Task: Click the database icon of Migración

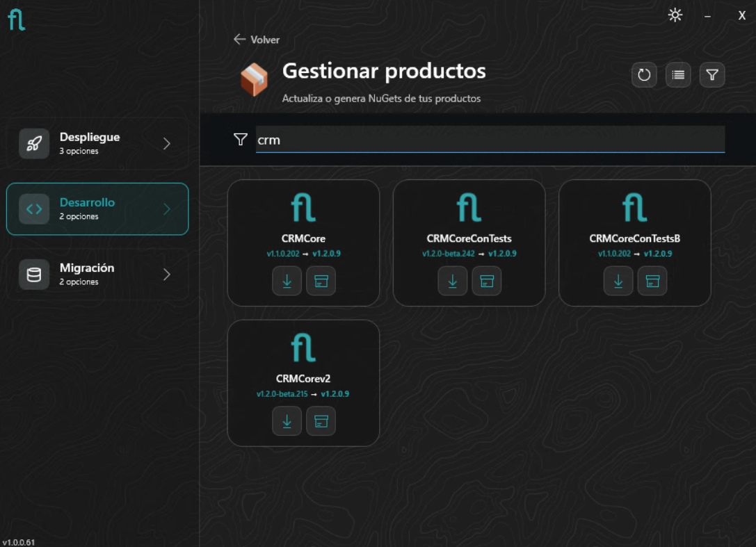Action: coord(34,275)
